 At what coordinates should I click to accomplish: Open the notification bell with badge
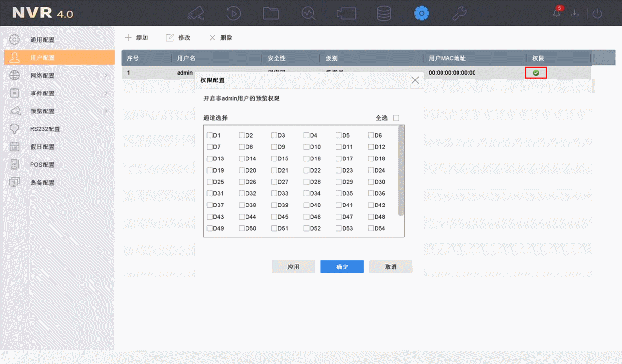pos(557,13)
